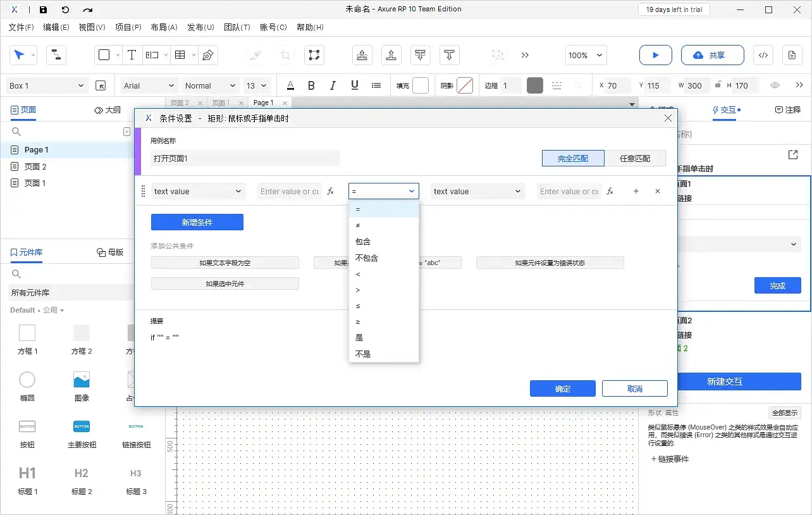Click the insert function fx icon
The height and width of the screenshot is (515, 812).
point(331,190)
